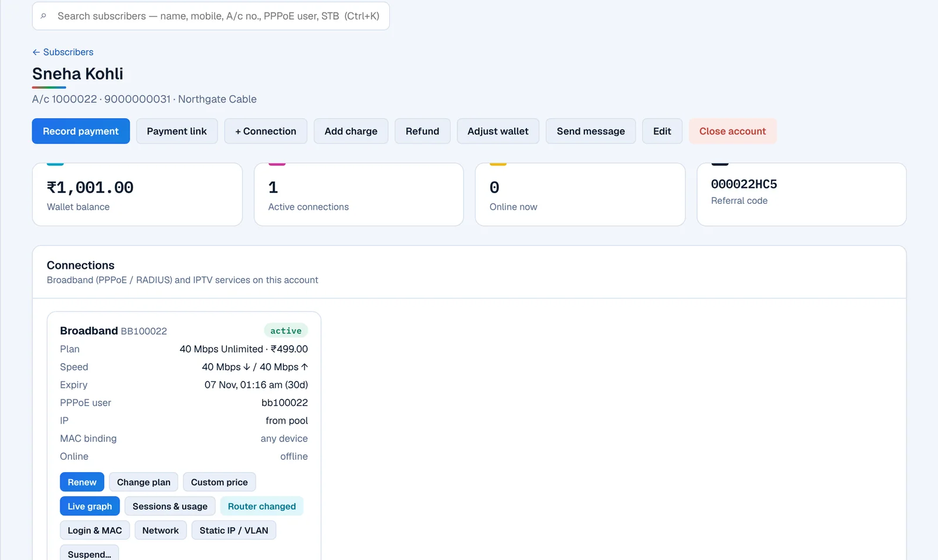Open Login & MAC settings
Viewport: 938px width, 560px height.
tap(95, 530)
